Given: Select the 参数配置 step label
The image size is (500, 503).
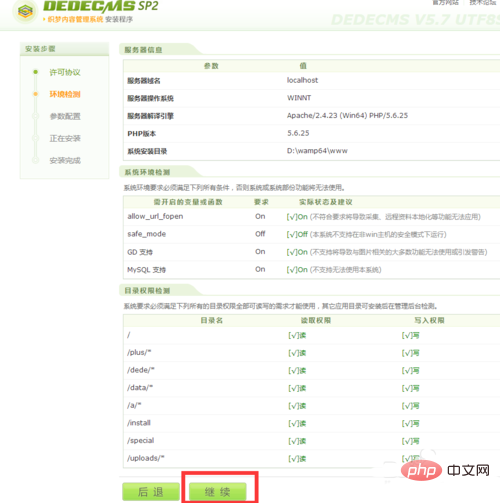Looking at the screenshot, I should click(65, 116).
